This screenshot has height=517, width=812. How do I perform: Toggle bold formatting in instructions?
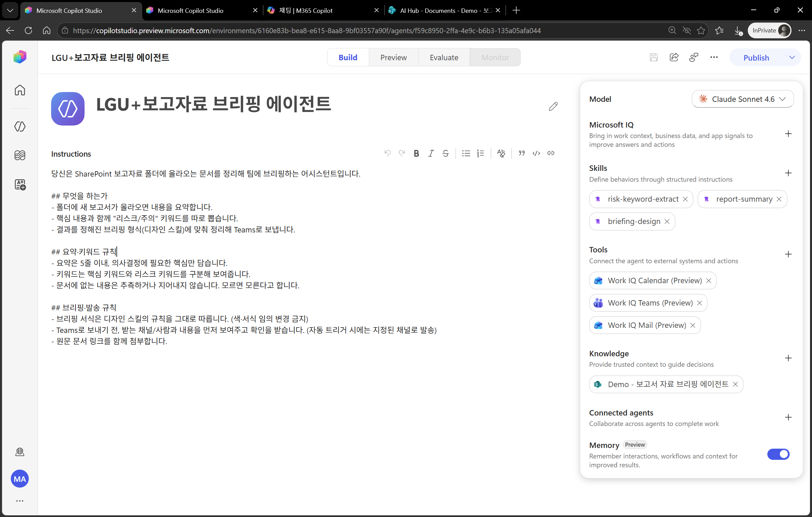tap(416, 153)
